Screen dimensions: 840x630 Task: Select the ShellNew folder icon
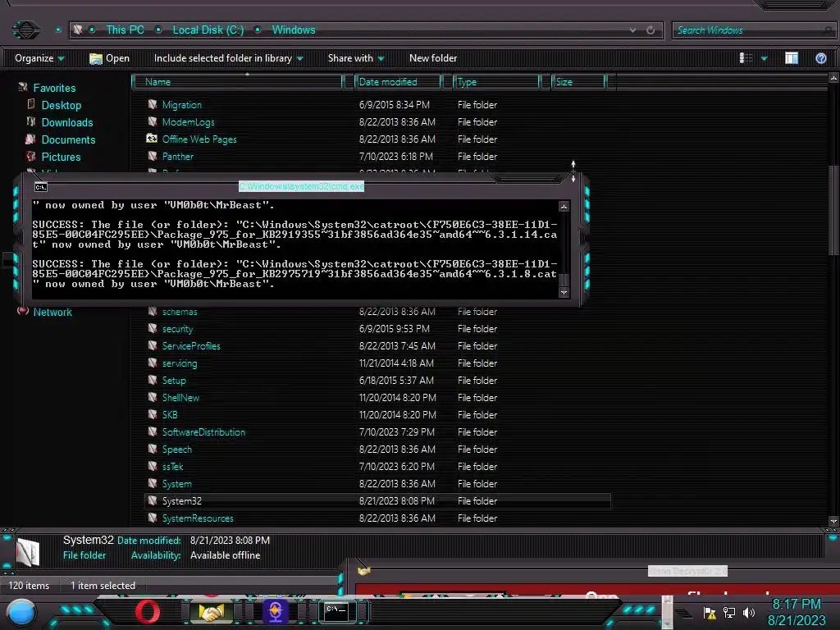point(153,397)
